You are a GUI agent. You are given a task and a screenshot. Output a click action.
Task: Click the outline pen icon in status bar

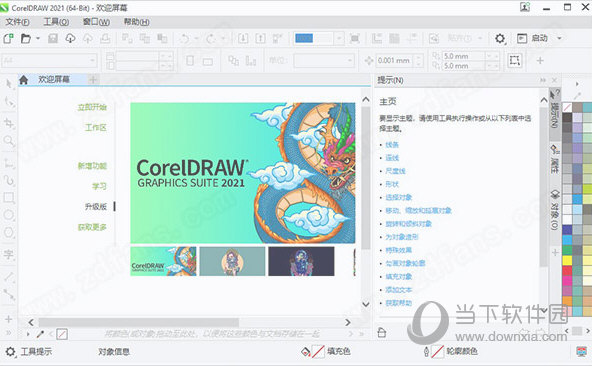[x=426, y=352]
